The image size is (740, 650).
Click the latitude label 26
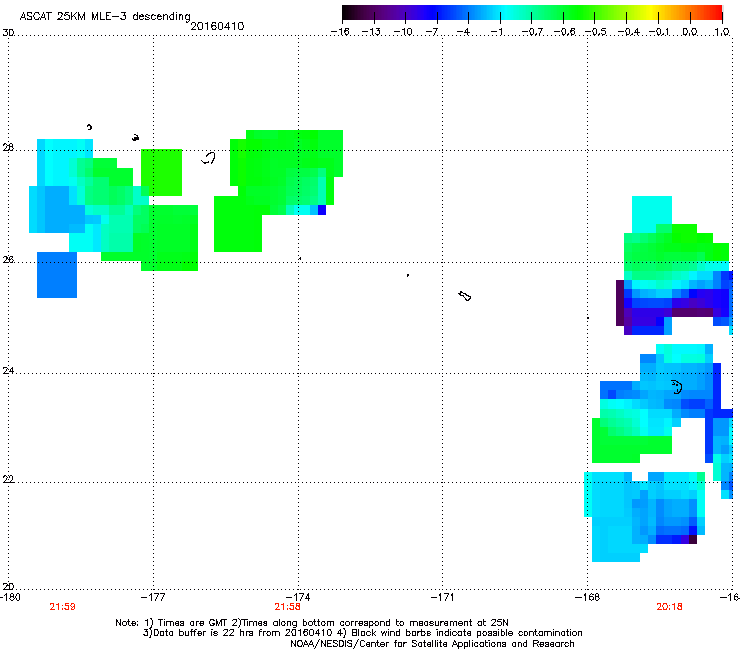tap(8, 260)
